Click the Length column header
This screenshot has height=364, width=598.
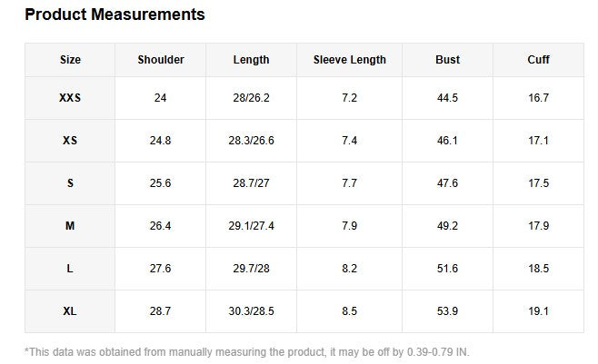[251, 60]
